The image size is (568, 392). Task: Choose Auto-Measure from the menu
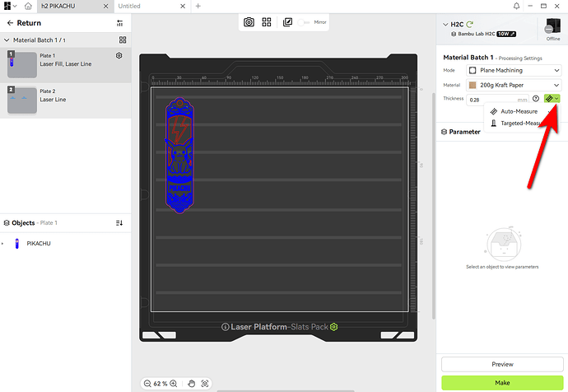coord(520,111)
